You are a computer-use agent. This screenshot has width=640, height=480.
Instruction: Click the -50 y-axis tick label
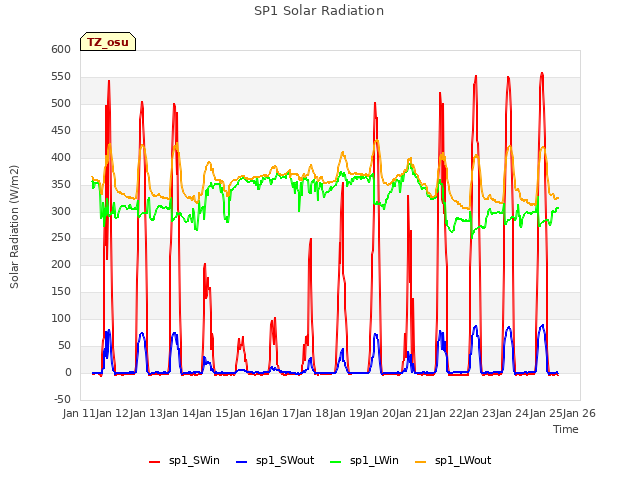62,399
